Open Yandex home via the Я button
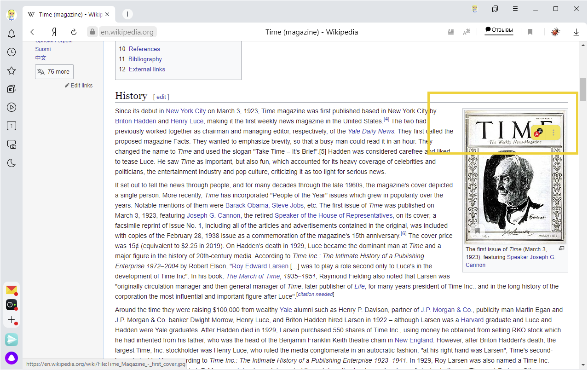Viewport: 588px width, 370px height. [54, 32]
